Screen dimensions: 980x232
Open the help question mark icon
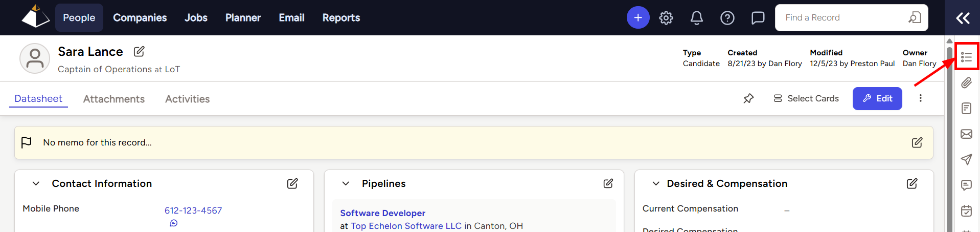pos(727,18)
